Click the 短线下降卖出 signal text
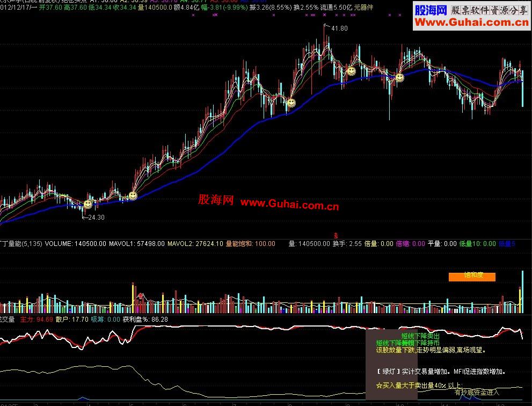The width and height of the screenshot is (532, 406). click(x=420, y=336)
